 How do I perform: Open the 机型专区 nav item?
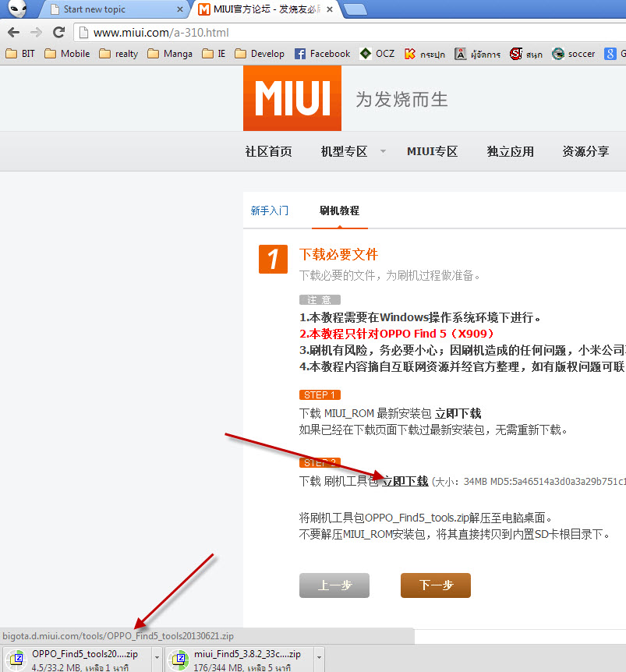coord(344,151)
